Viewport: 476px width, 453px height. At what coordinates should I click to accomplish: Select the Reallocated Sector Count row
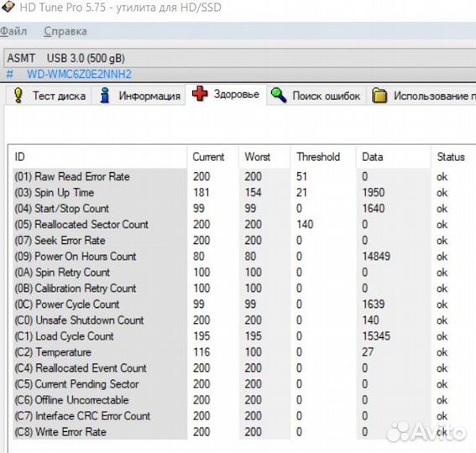[240, 225]
